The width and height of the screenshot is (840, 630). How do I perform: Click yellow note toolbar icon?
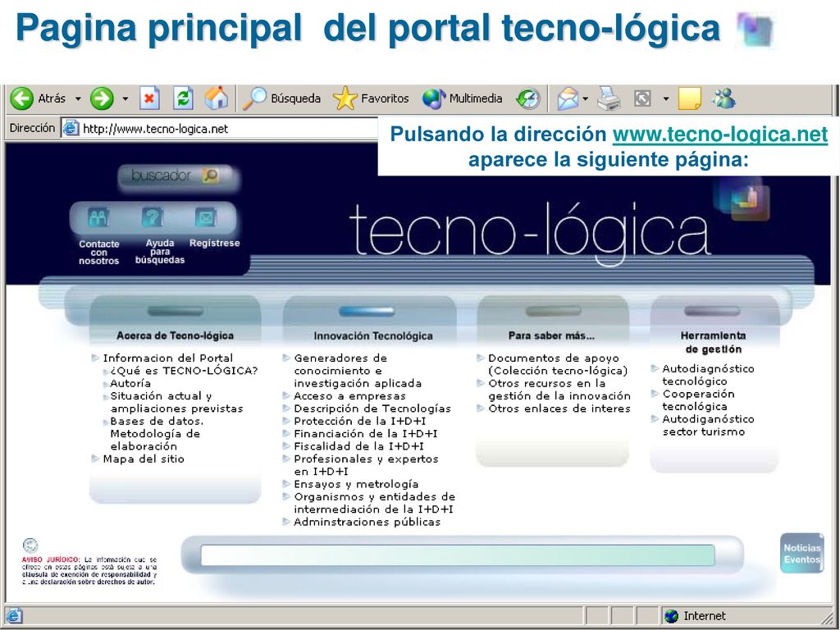(689, 99)
